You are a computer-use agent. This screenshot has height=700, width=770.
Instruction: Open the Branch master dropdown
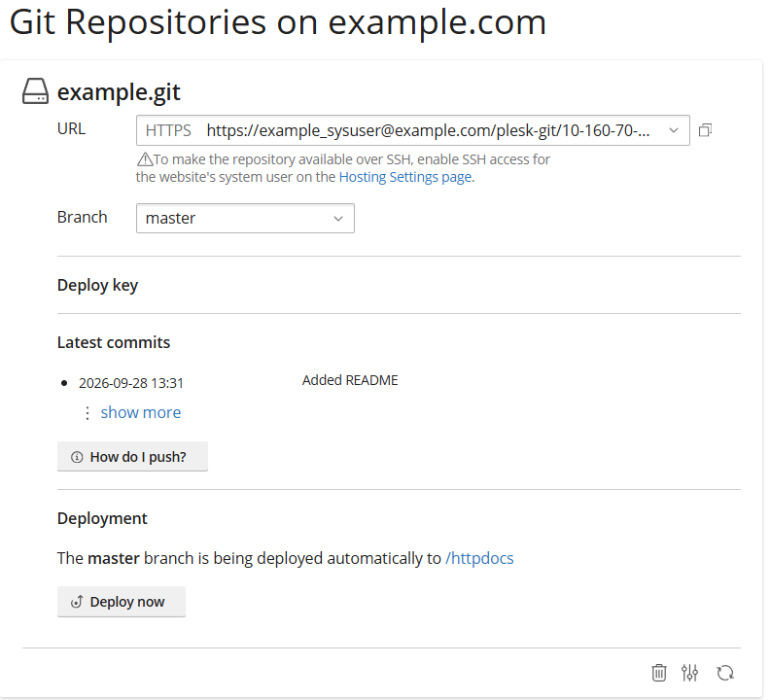point(245,218)
